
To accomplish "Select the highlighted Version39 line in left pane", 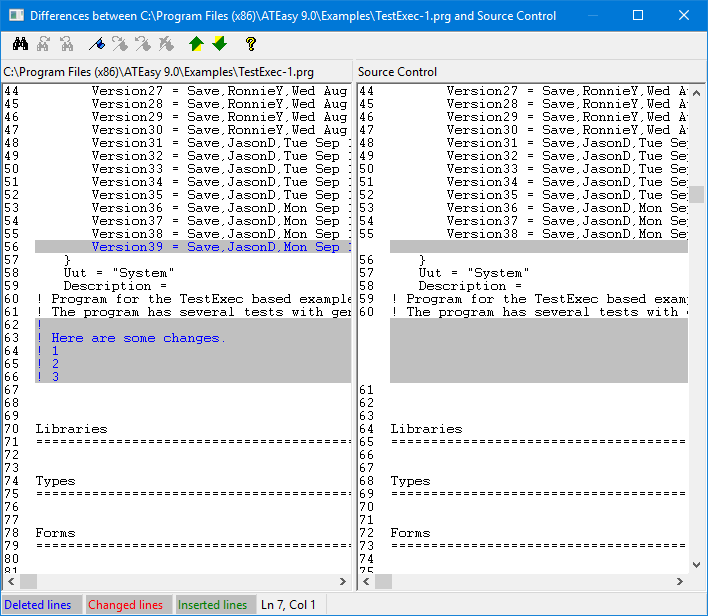I will tap(193, 247).
